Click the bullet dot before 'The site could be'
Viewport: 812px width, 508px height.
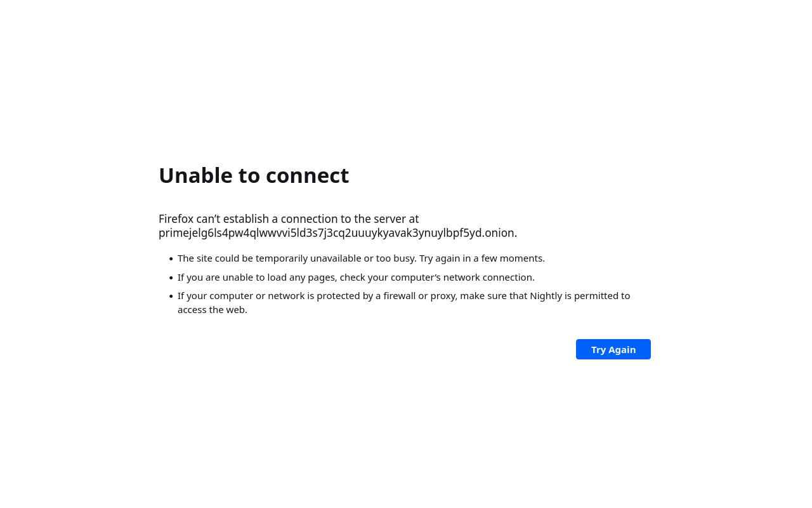pos(171,259)
